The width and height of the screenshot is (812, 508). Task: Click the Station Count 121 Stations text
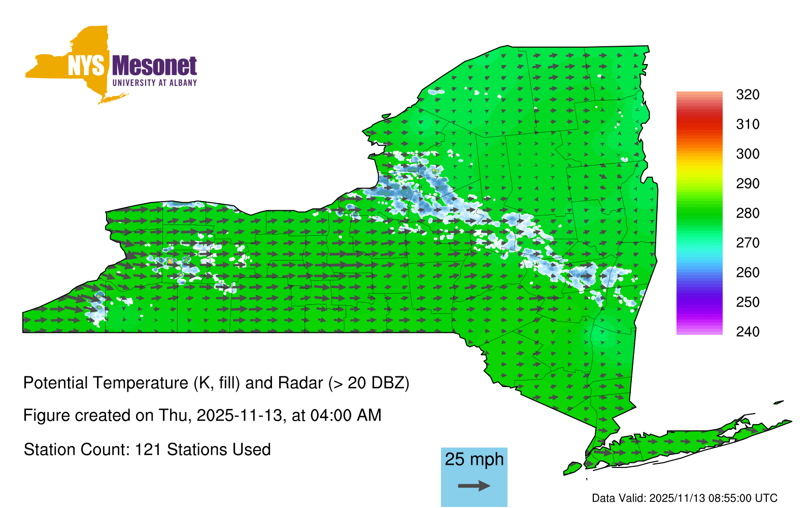click(147, 450)
